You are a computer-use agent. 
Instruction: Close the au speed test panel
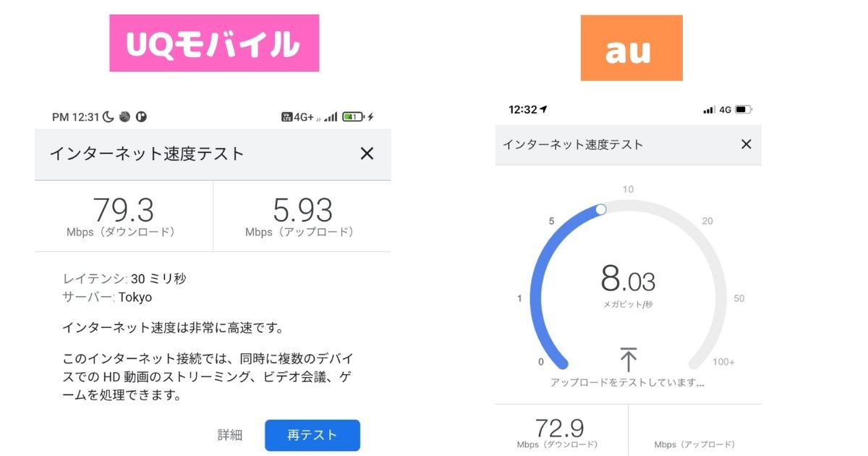pos(746,144)
